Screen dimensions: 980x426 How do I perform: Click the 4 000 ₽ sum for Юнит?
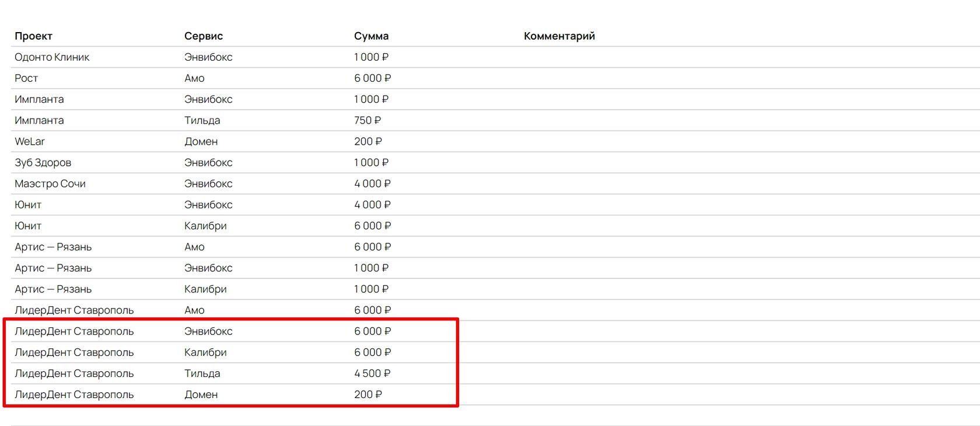click(372, 205)
